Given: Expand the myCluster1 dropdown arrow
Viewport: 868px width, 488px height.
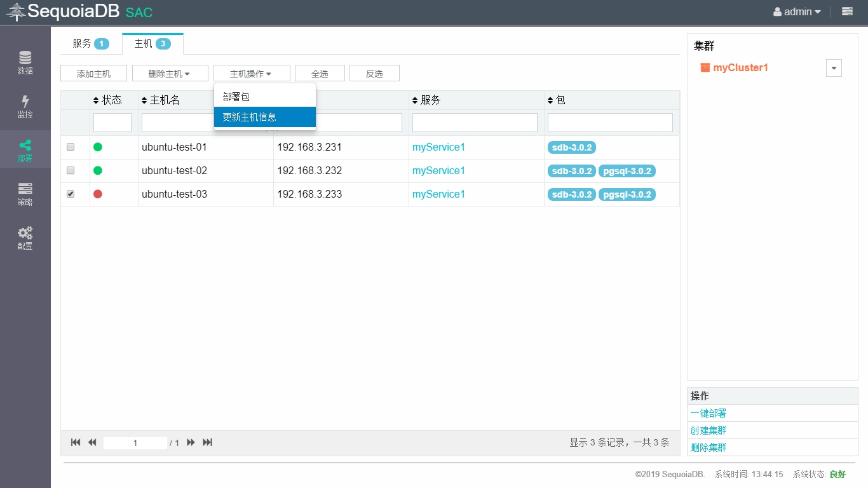Looking at the screenshot, I should 834,68.
